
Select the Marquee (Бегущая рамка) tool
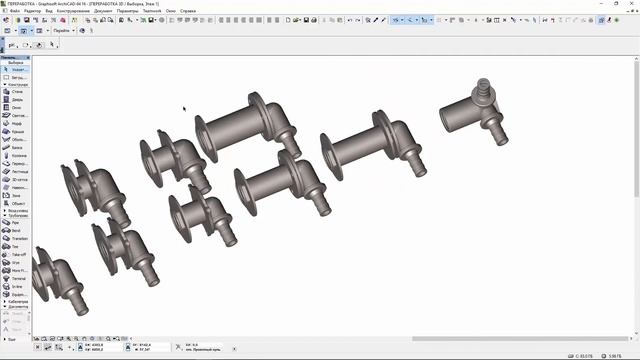tap(15, 77)
